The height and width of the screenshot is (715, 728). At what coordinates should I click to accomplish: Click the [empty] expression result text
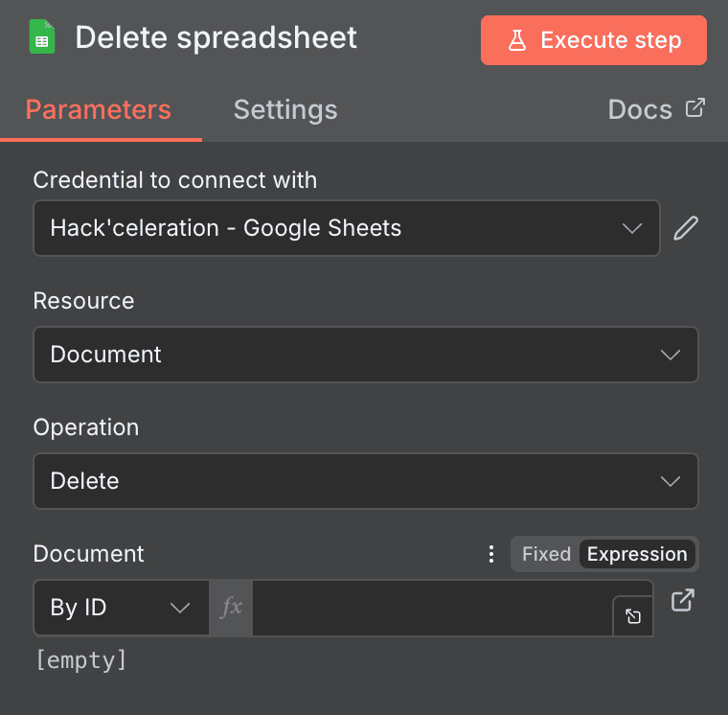click(x=81, y=659)
